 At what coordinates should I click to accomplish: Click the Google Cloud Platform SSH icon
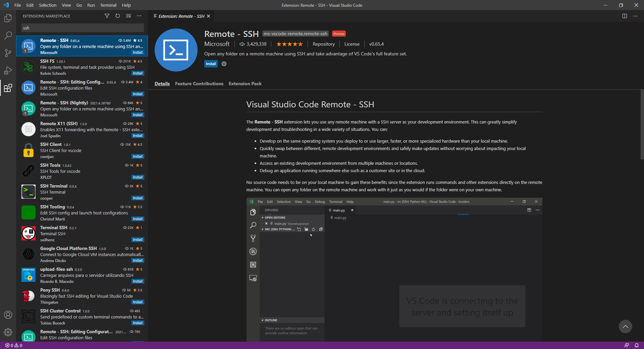(x=29, y=254)
